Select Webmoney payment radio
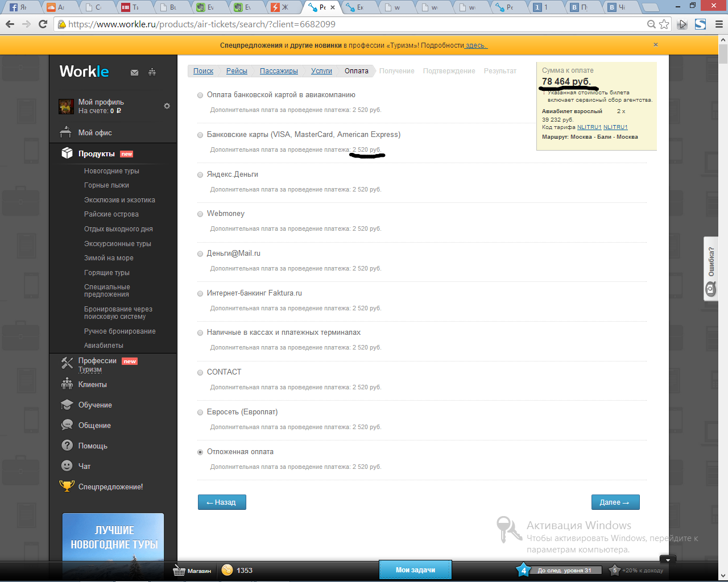 pyautogui.click(x=200, y=214)
